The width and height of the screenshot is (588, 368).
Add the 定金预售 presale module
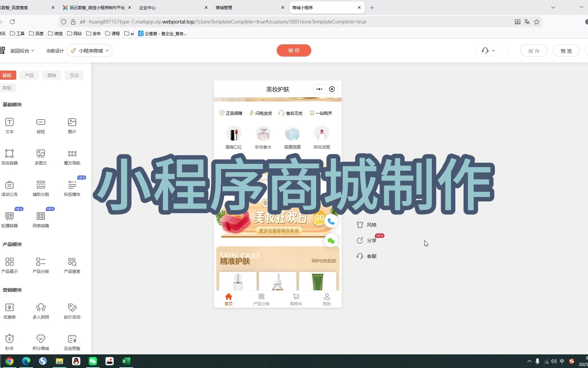point(72,342)
